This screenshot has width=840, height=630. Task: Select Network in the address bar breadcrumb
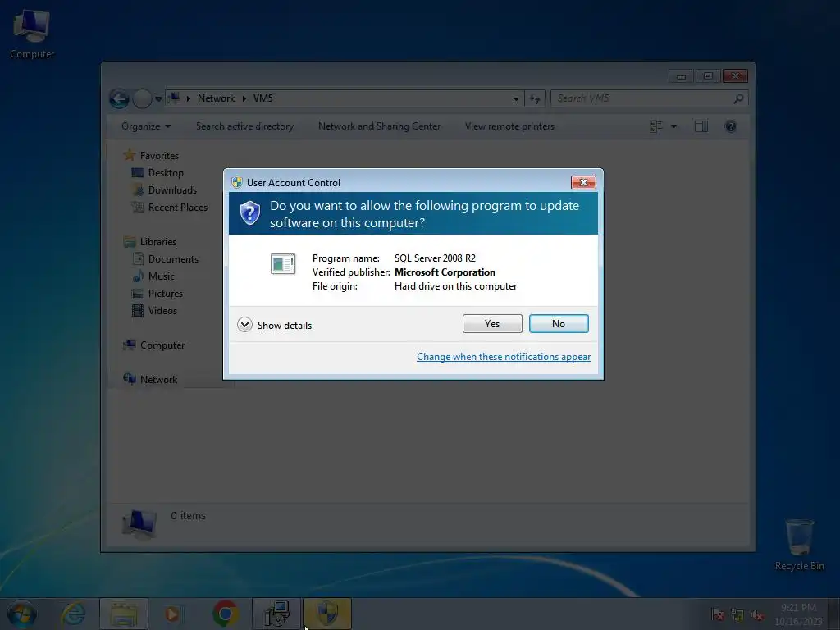point(216,98)
